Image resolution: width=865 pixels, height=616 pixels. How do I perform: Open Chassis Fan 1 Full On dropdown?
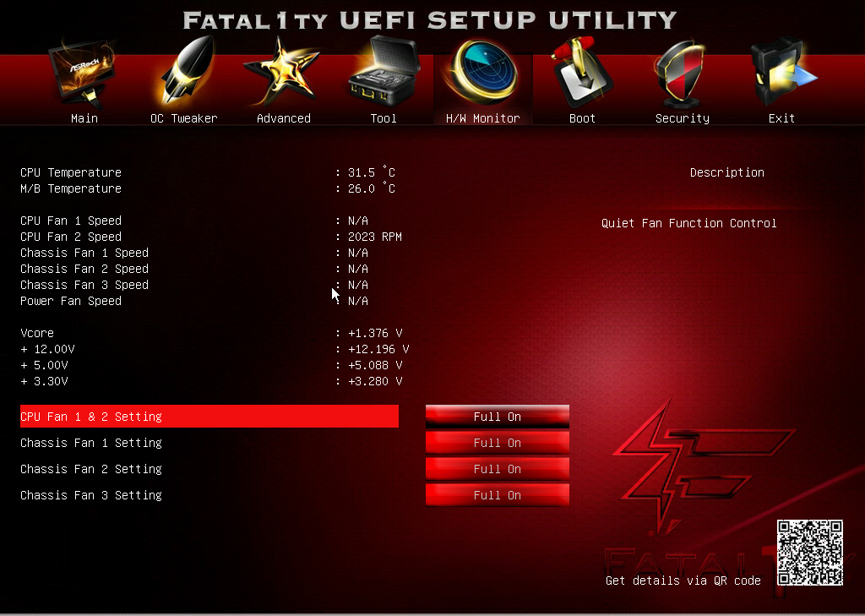point(497,443)
